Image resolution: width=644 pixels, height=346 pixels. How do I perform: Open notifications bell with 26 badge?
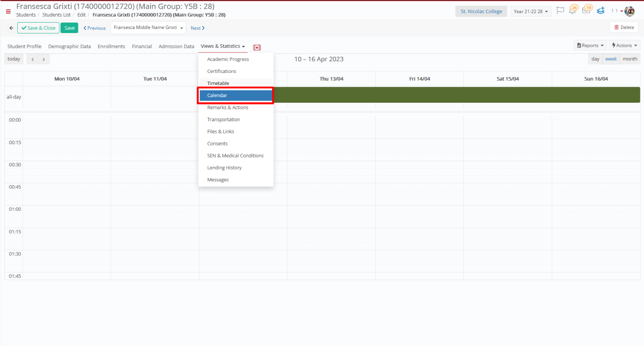(x=573, y=10)
